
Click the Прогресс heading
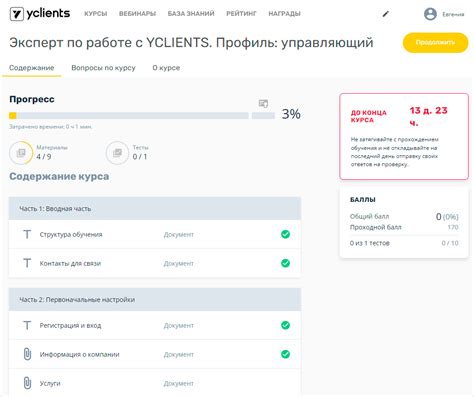[32, 99]
